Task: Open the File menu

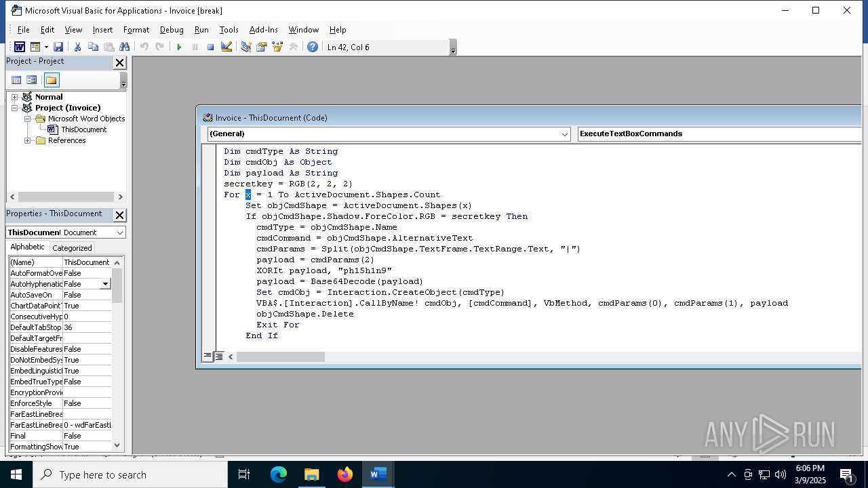Action: point(24,30)
